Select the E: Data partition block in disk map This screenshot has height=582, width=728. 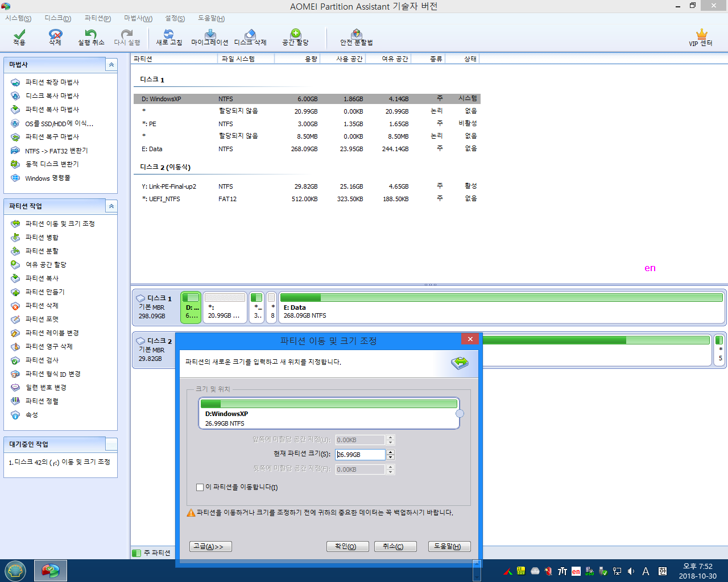502,307
